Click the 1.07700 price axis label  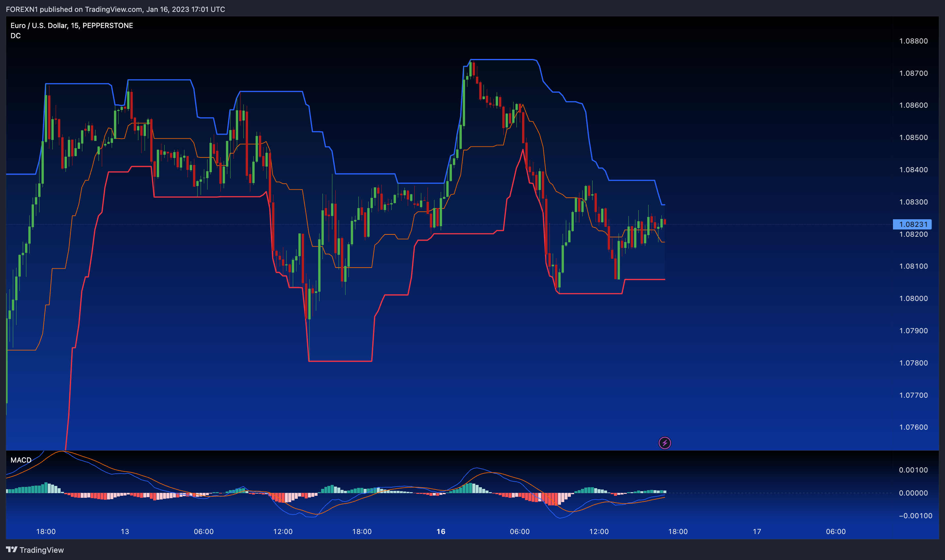point(913,395)
